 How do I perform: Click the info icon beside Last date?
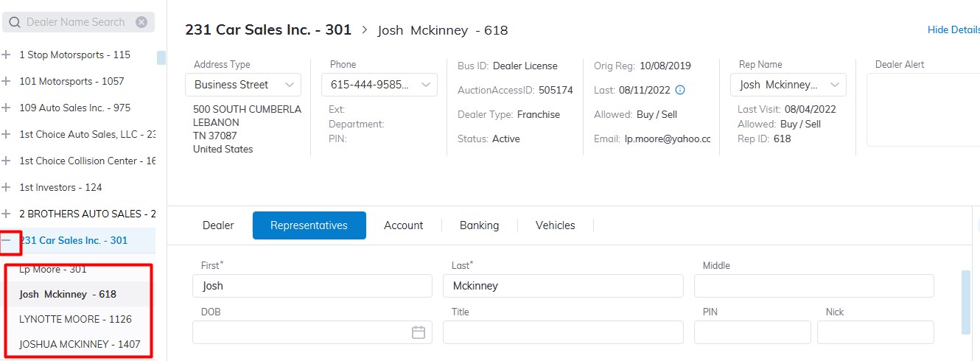[680, 90]
